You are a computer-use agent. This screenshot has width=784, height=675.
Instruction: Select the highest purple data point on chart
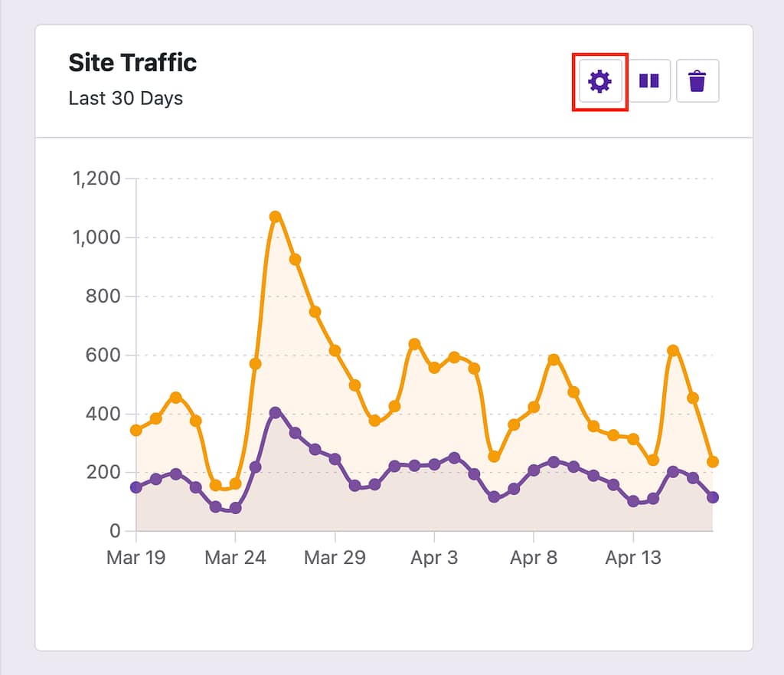coord(276,413)
